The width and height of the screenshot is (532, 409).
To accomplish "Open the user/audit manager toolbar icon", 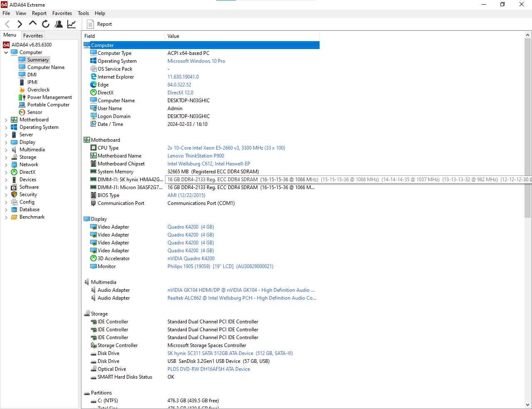I will (x=59, y=24).
